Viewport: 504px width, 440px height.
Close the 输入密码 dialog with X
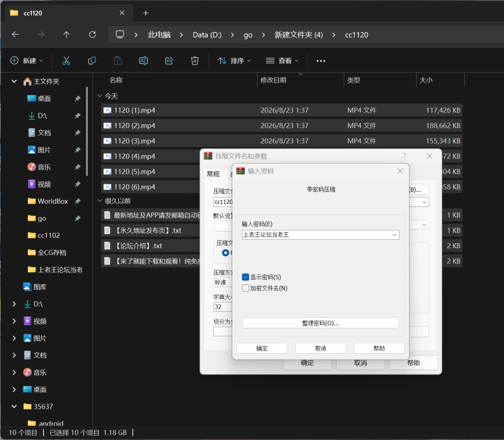[400, 171]
